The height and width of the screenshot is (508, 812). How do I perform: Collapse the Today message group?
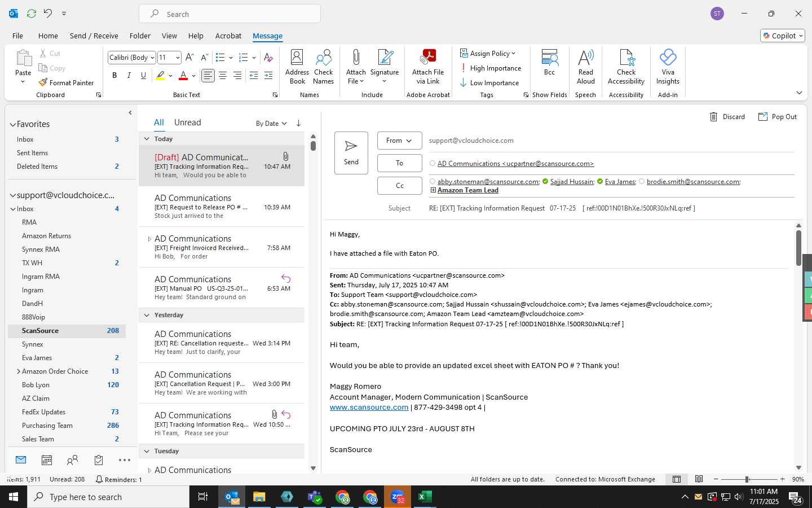pos(147,139)
